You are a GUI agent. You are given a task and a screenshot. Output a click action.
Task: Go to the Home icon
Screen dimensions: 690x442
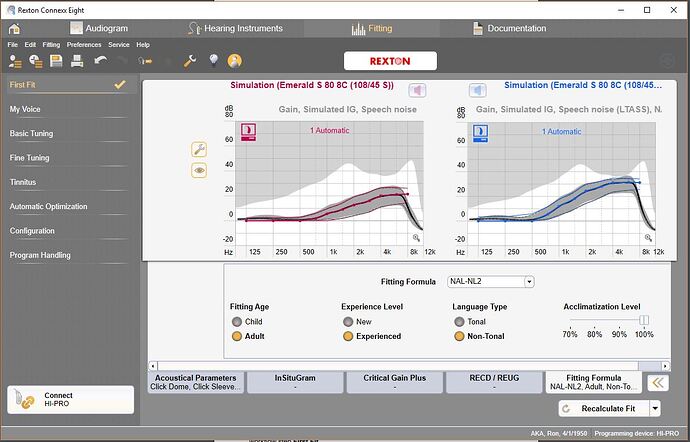click(x=14, y=29)
